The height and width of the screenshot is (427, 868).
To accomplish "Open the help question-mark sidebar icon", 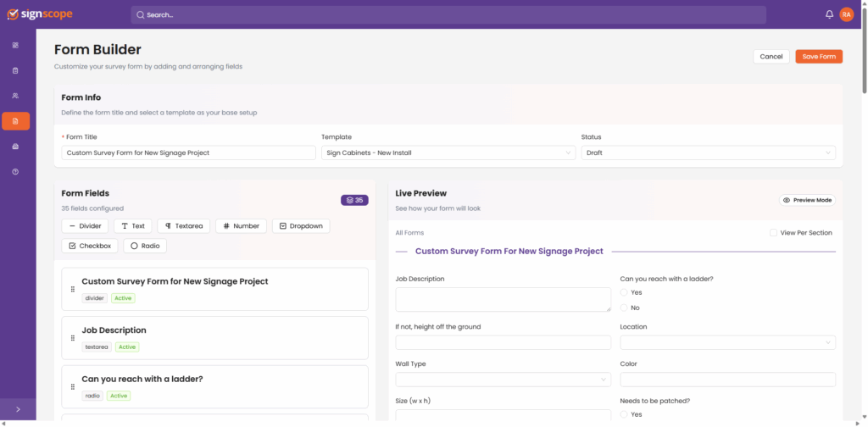I will pyautogui.click(x=15, y=172).
